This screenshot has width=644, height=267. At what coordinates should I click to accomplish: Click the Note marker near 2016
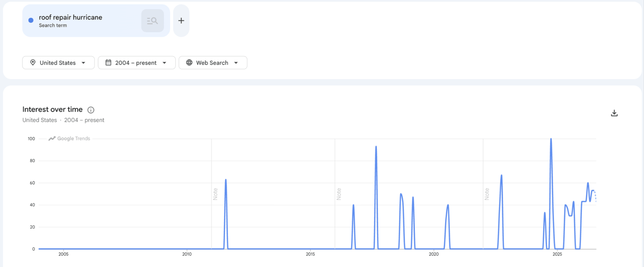click(x=339, y=194)
